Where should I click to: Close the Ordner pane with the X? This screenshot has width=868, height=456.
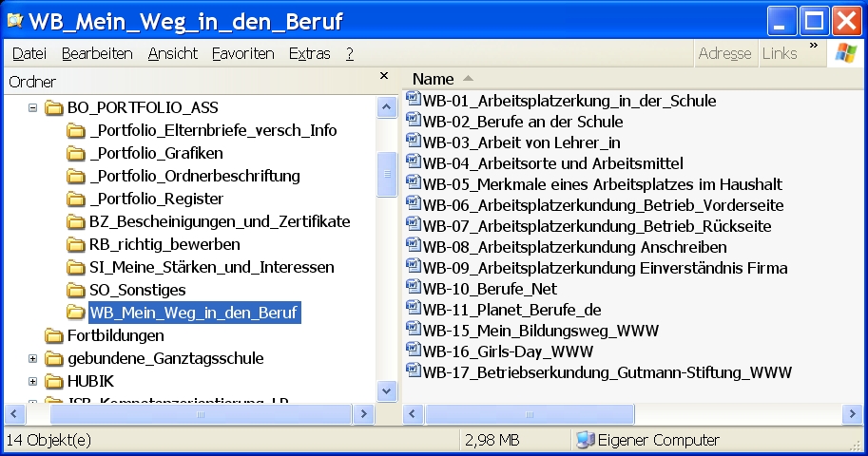[384, 76]
